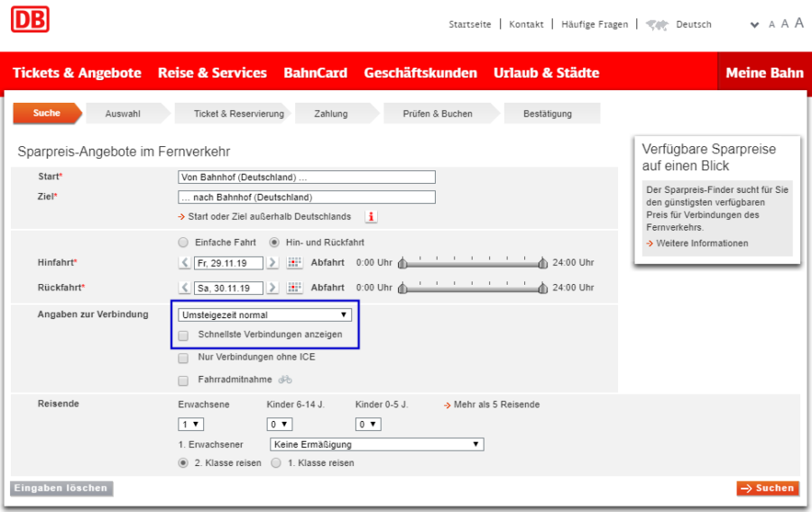Open calendar icon for Rückfahrt date
This screenshot has height=512, width=812.
pyautogui.click(x=294, y=288)
